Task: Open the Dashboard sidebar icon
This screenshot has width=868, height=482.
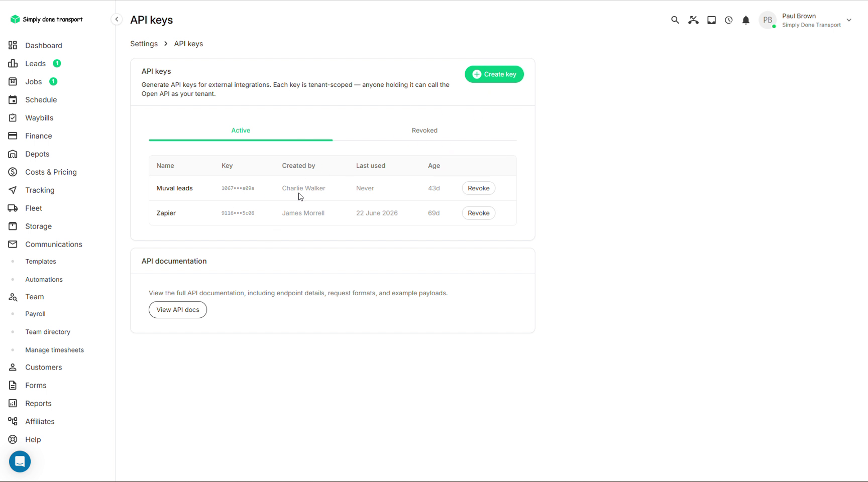Action: tap(13, 45)
